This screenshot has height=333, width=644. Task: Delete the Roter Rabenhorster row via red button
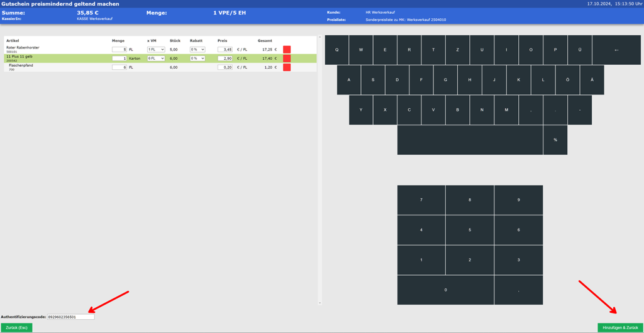click(x=287, y=49)
